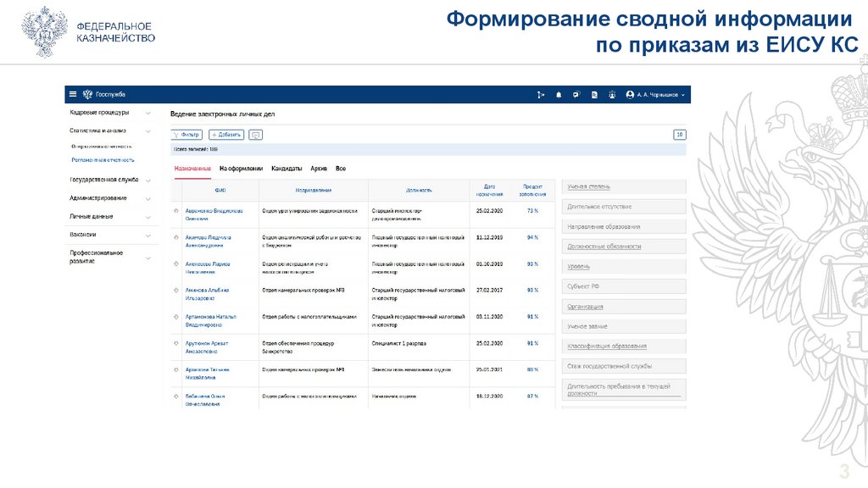
Task: Click the Фильтр button
Action: 186,135
